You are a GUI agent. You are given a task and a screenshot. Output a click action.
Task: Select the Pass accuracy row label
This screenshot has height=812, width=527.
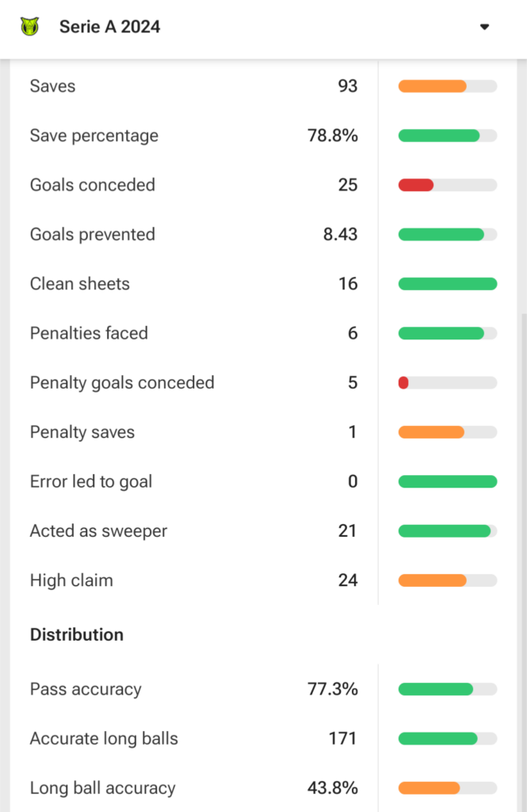(86, 689)
